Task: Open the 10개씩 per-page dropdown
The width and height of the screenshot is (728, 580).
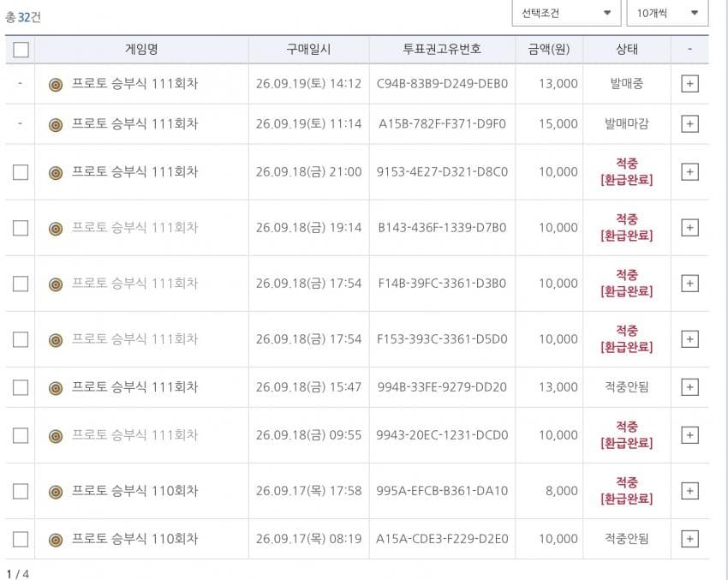Action: pyautogui.click(x=667, y=13)
